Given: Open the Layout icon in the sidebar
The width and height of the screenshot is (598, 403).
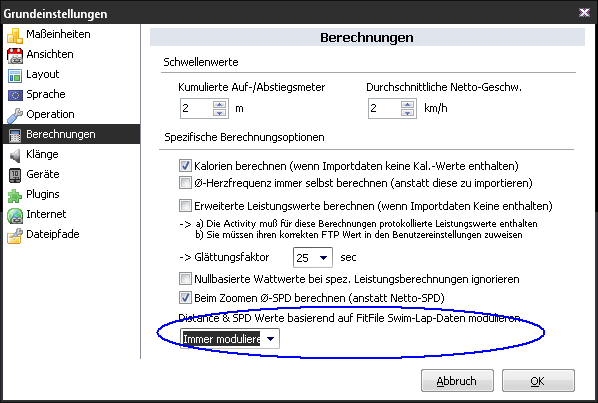Looking at the screenshot, I should tap(15, 75).
